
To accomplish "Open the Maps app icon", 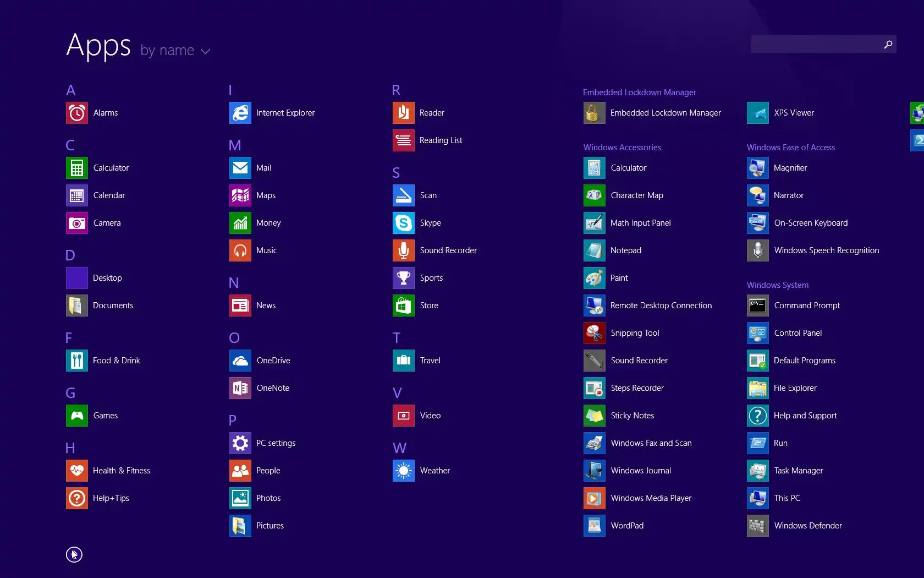I will (x=240, y=195).
